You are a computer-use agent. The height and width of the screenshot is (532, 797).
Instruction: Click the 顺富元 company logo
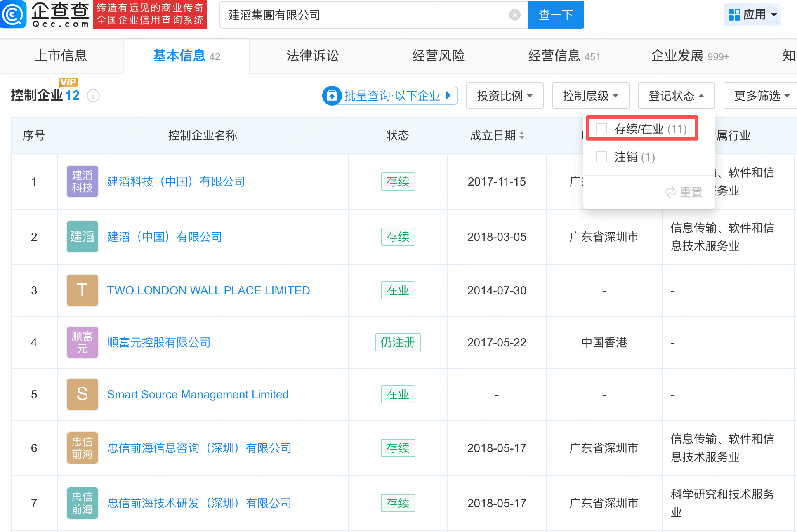[x=83, y=342]
